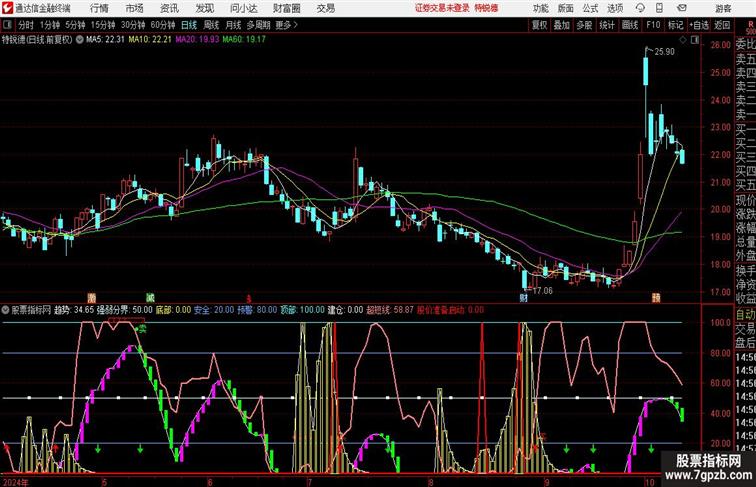Switch to the 5分钟 period tab
The image size is (756, 487).
[x=75, y=25]
